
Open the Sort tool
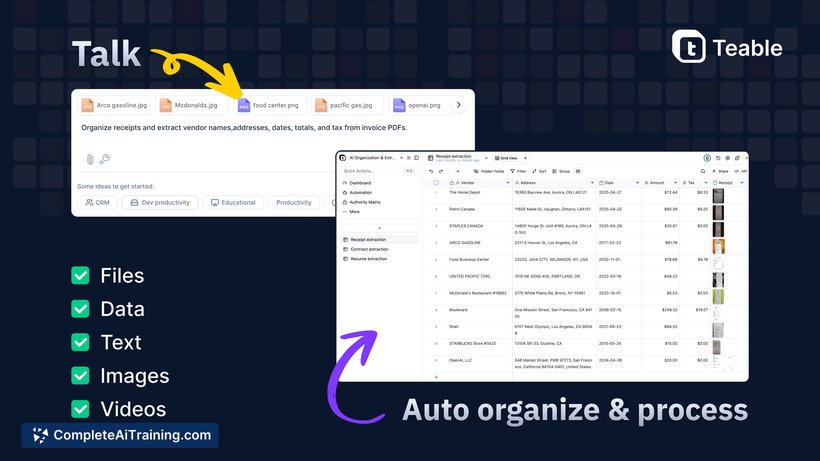point(539,171)
